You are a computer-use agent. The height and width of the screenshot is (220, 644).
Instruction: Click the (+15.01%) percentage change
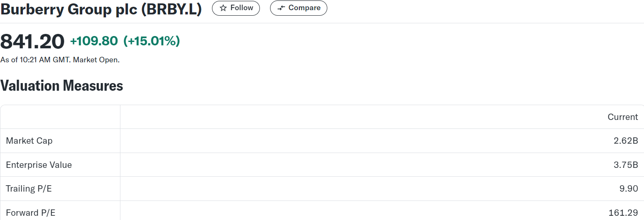tap(151, 41)
